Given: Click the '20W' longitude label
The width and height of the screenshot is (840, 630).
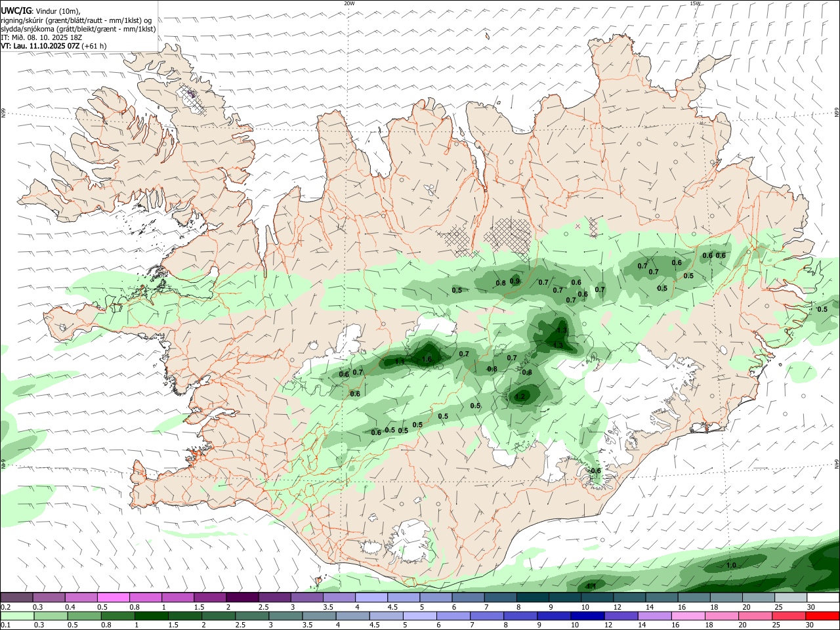Looking at the screenshot, I should 349,3.
